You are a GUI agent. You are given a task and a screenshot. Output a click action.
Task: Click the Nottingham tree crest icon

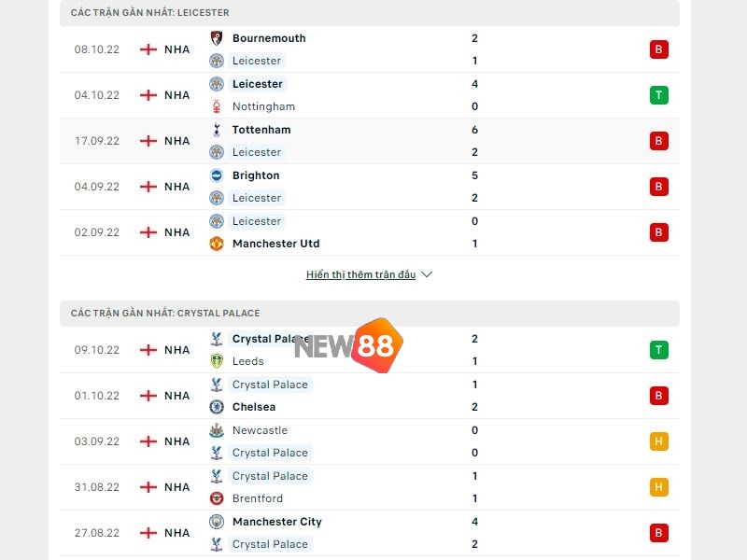(x=215, y=106)
